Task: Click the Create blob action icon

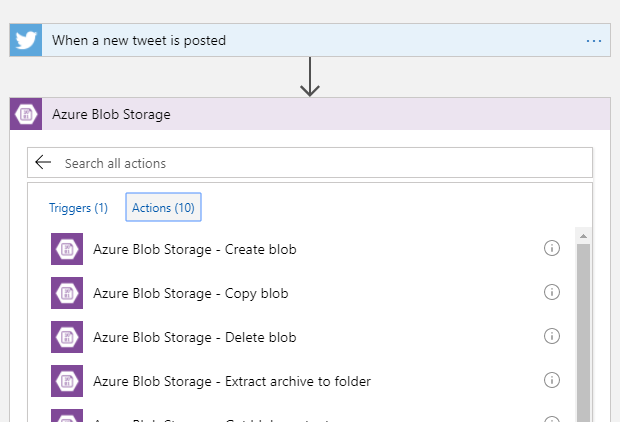Action: coord(67,249)
